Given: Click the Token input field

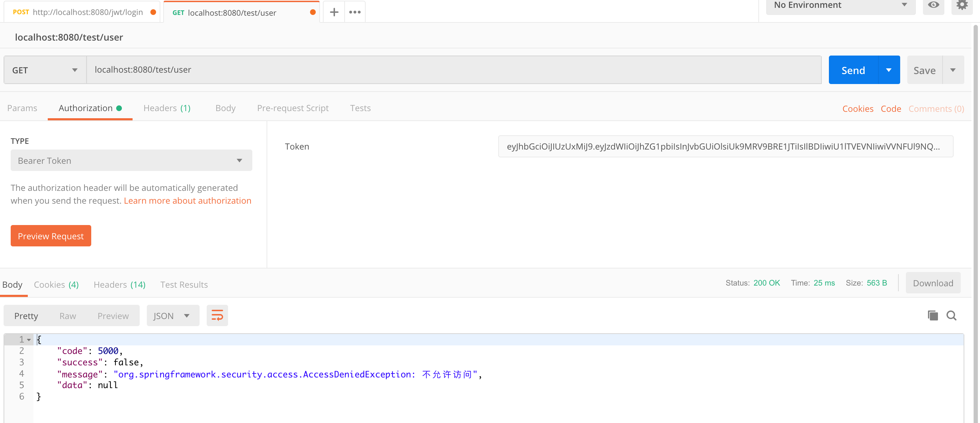Looking at the screenshot, I should (726, 146).
